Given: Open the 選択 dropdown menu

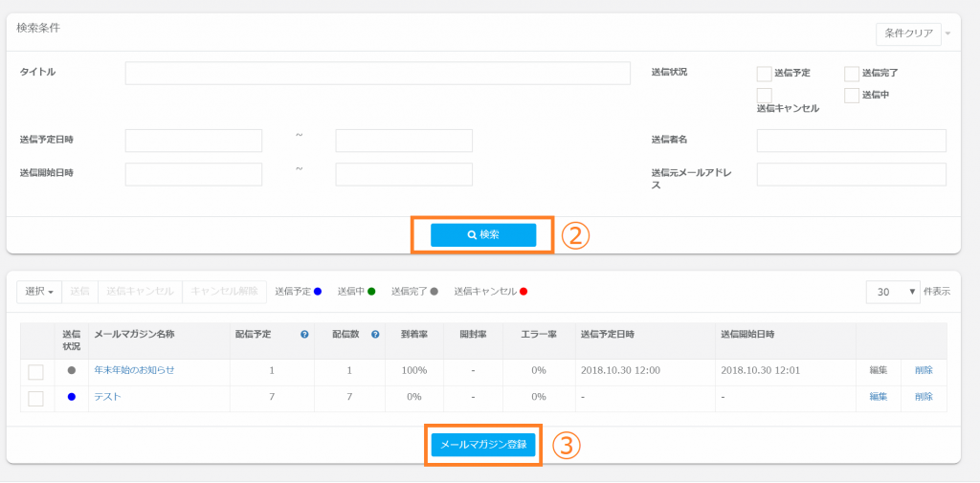Looking at the screenshot, I should 39,291.
